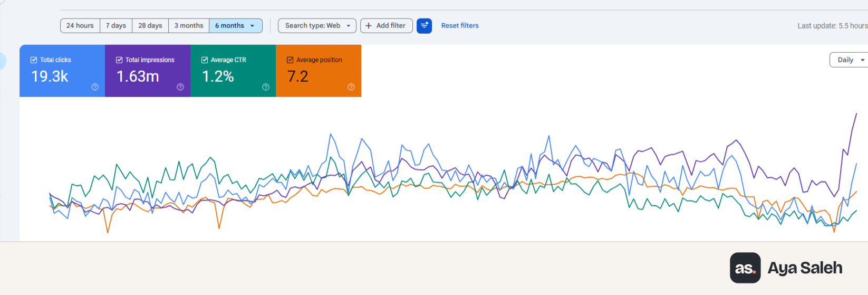Click the 1.63m impressions value
The height and width of the screenshot is (295, 868).
tap(138, 77)
